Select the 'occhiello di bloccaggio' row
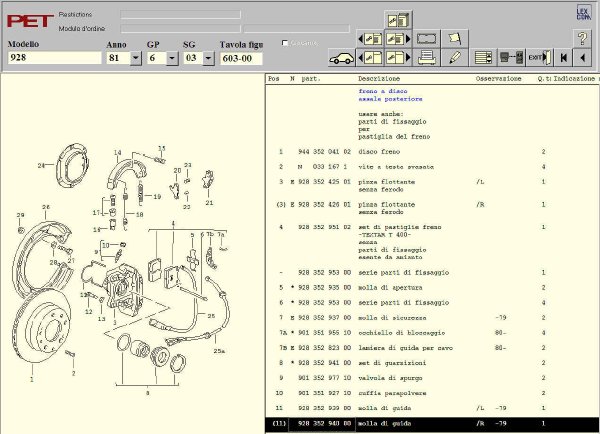Image resolution: width=600 pixels, height=434 pixels. [432, 333]
